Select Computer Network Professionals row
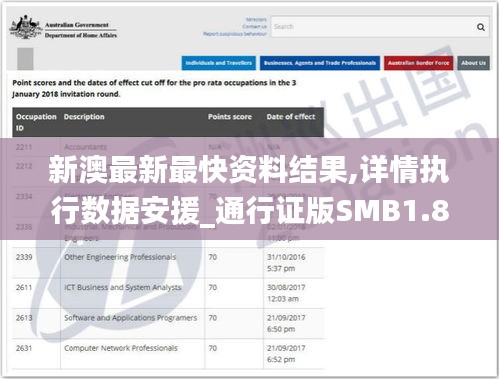This screenshot has width=499, height=379. pos(168,354)
